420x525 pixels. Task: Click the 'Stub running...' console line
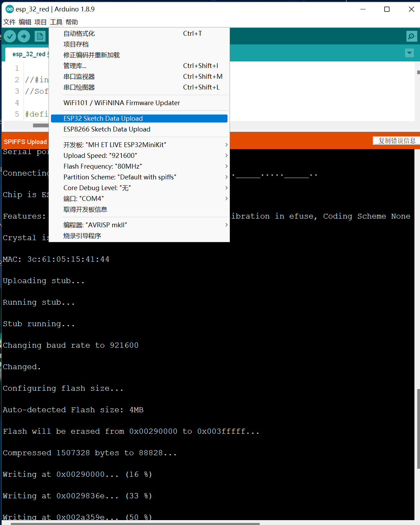39,324
